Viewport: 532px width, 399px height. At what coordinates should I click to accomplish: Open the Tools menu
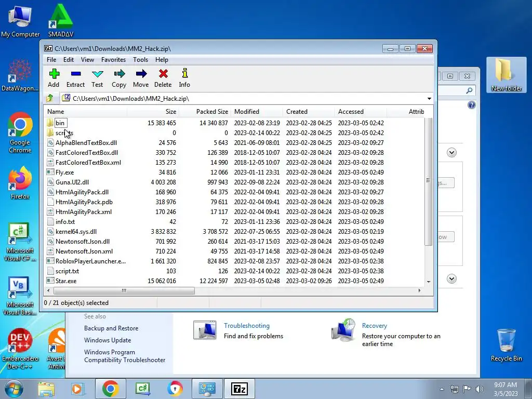tap(140, 60)
